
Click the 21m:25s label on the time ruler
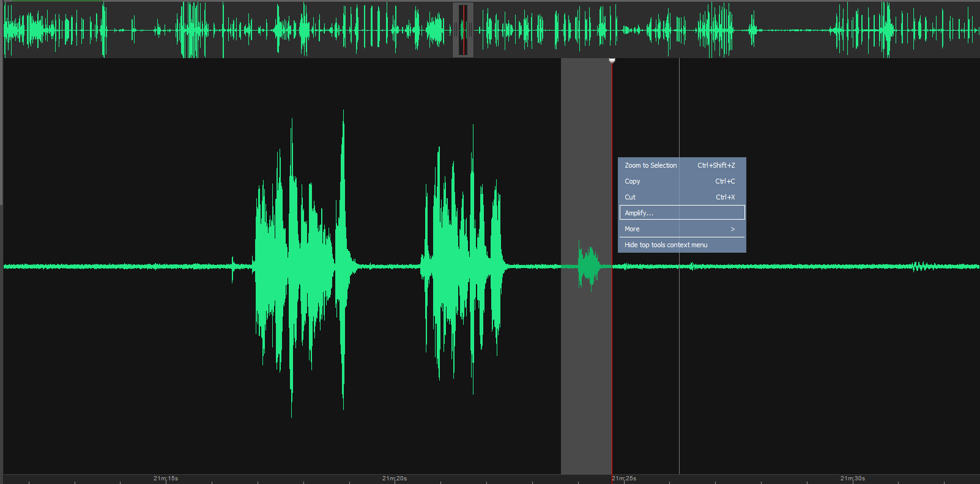624,478
